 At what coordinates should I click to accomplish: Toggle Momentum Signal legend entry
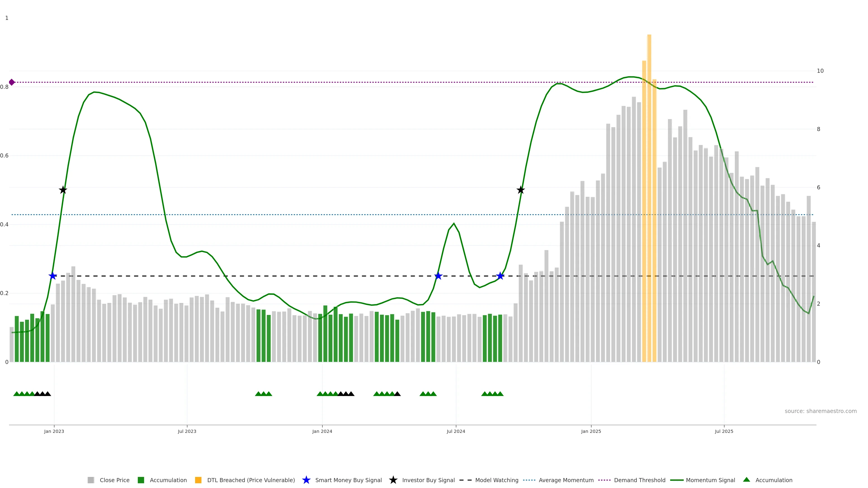pos(710,480)
